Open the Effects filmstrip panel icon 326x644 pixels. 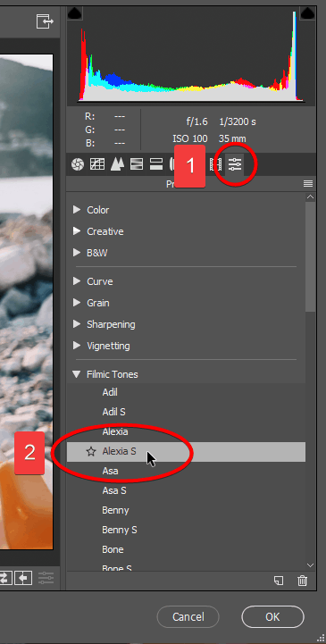point(215,164)
